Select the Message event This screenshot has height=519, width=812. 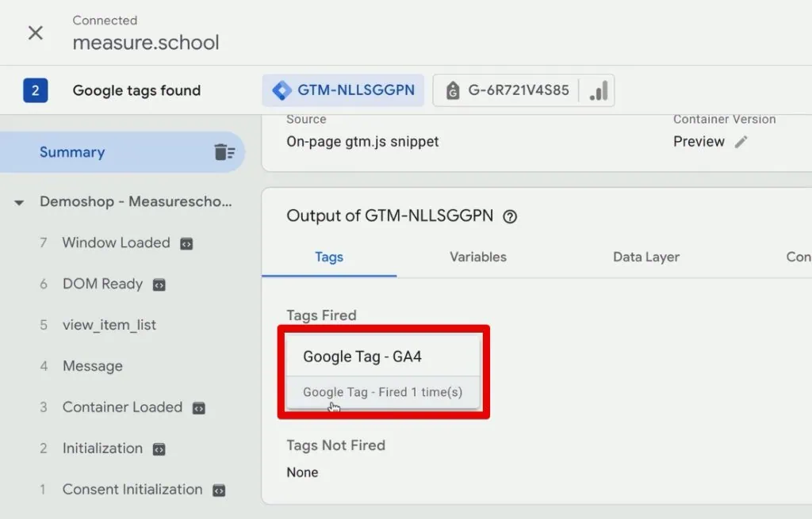tap(92, 366)
